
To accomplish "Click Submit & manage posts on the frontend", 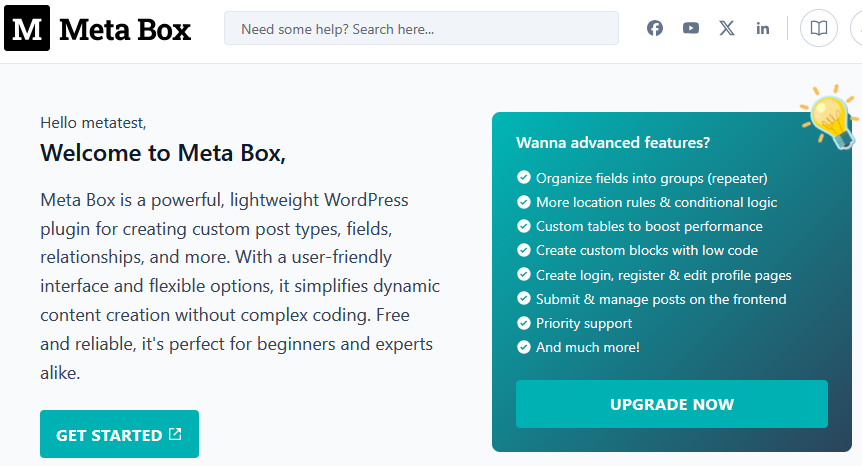I will coord(661,299).
